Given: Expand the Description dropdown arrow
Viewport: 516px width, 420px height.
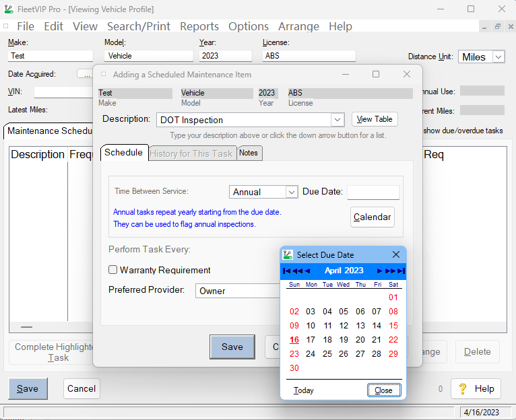Looking at the screenshot, I should coord(337,120).
